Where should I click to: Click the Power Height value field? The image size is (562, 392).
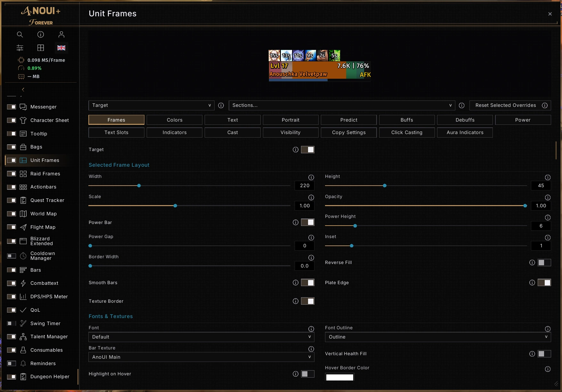coord(541,226)
